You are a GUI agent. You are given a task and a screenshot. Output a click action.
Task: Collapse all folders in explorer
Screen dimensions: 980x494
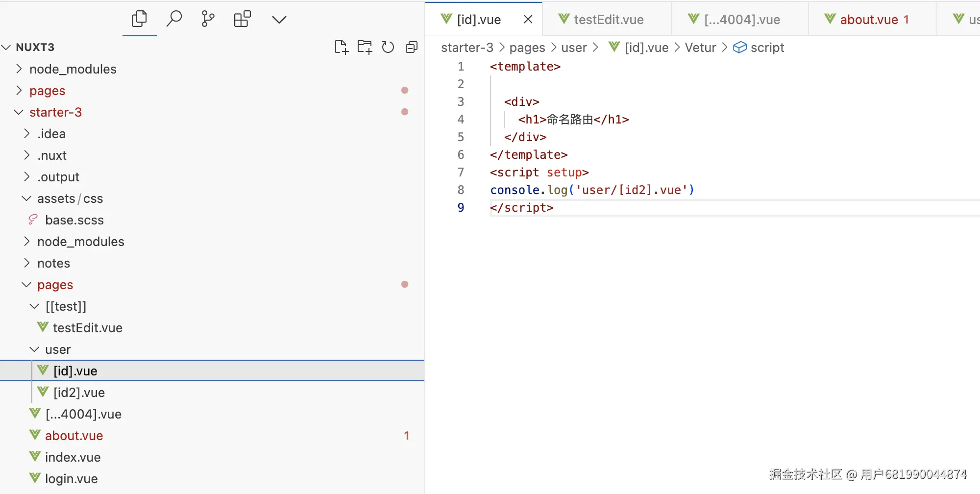click(412, 47)
